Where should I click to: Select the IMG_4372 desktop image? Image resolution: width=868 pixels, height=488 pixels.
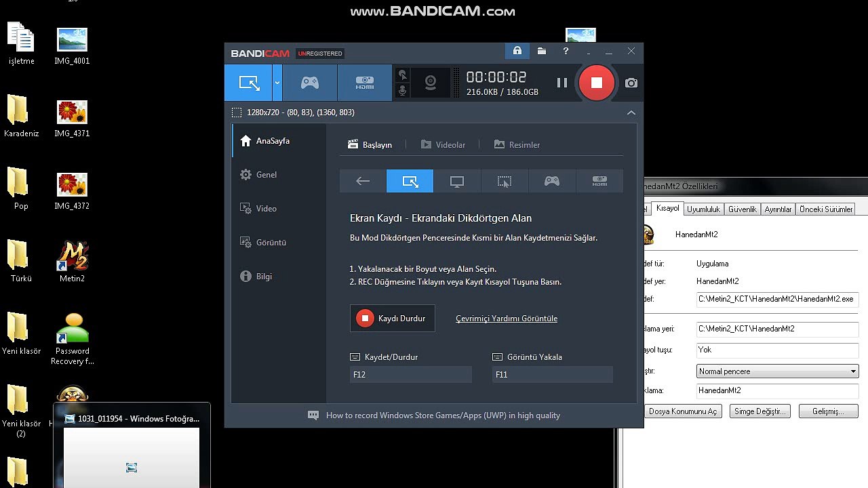click(72, 191)
